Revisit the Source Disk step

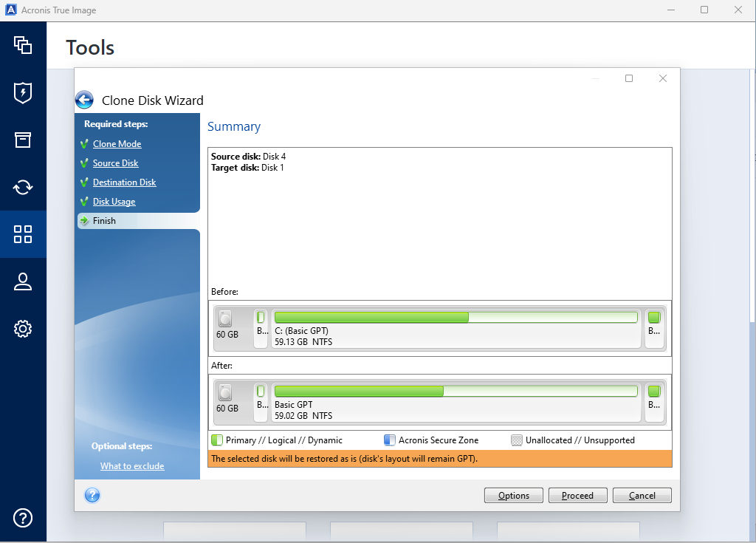click(117, 163)
